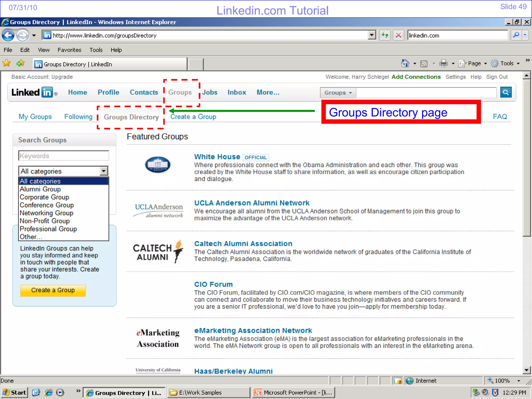Click the Add to Favorites icon
This screenshot has height=399, width=532.
click(x=20, y=63)
